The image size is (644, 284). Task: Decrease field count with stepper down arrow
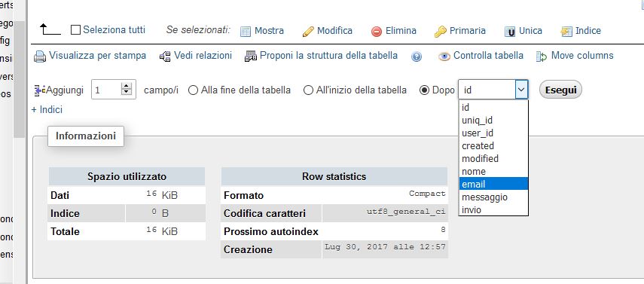tap(127, 93)
